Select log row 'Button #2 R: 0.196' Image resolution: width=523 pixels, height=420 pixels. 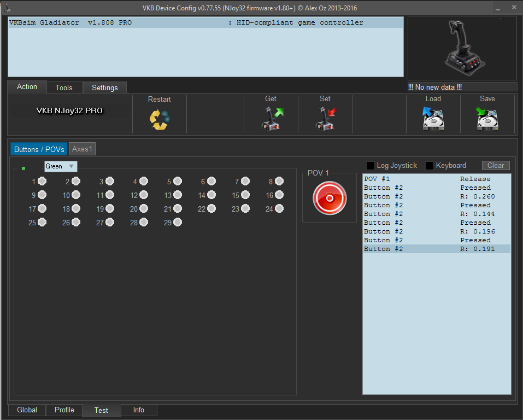click(x=437, y=232)
